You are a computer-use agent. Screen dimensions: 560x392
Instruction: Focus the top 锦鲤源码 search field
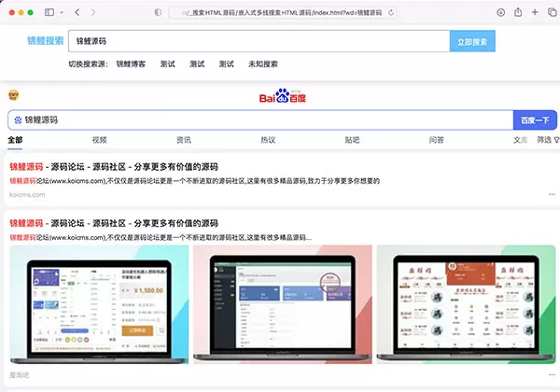(x=259, y=41)
